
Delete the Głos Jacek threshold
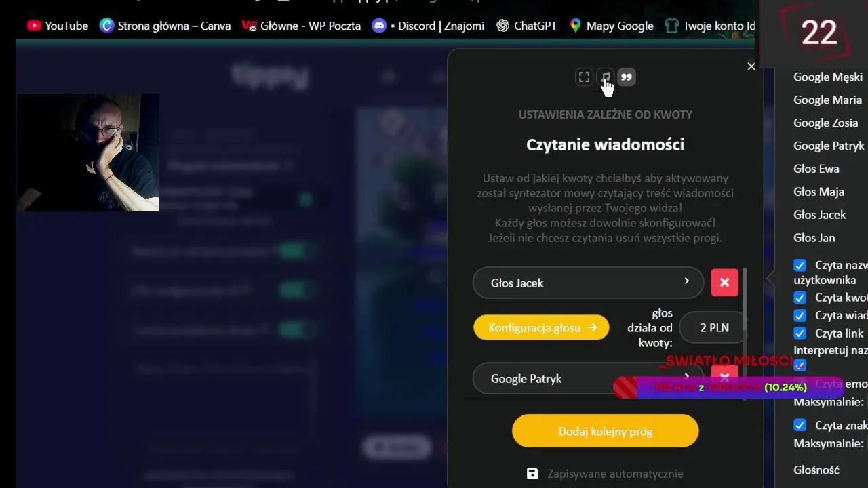coord(724,283)
